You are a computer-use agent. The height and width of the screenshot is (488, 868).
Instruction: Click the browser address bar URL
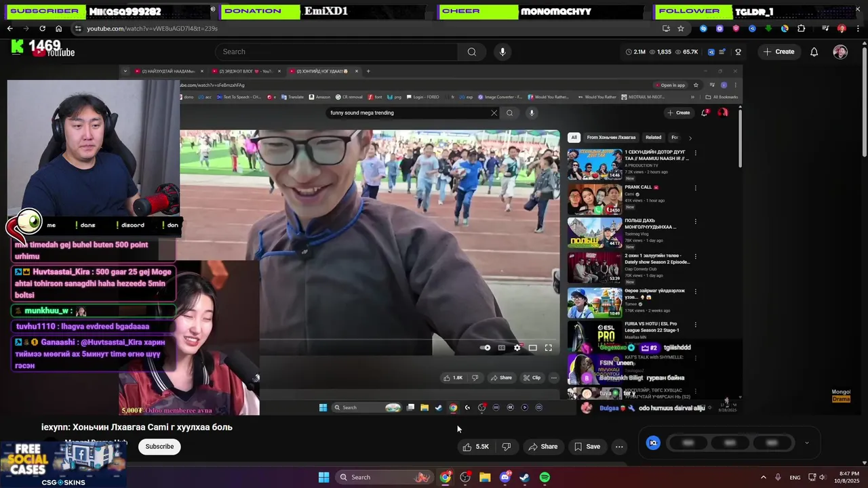coord(152,28)
